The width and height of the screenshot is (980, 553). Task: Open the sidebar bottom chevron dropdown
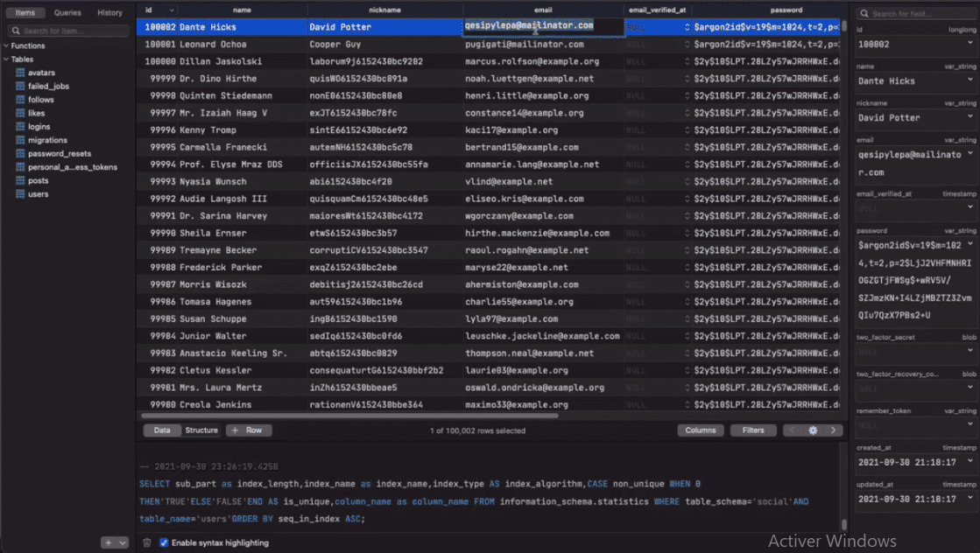point(123,543)
